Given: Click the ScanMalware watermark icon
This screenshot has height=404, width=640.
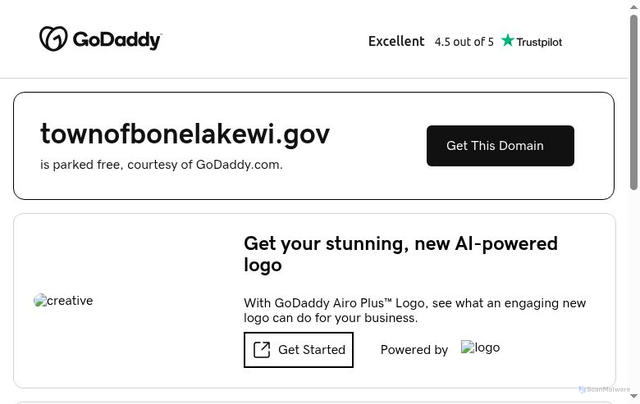Looking at the screenshot, I should tap(582, 389).
